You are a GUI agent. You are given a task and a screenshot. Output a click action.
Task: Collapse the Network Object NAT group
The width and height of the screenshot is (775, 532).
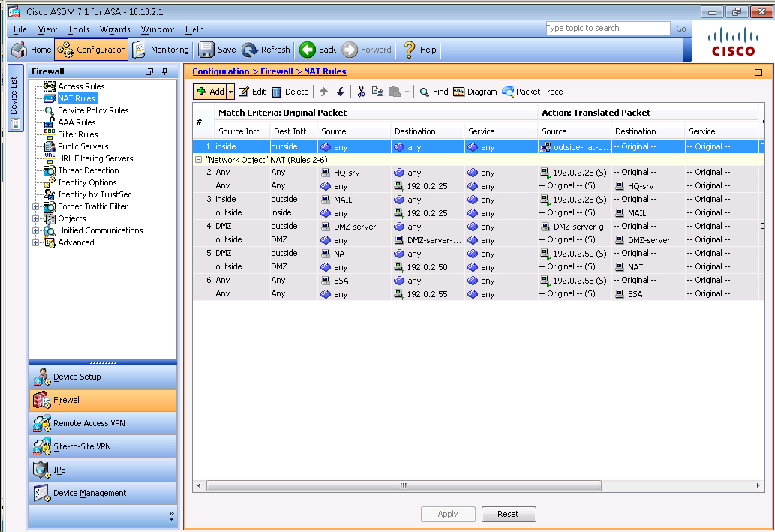[198, 160]
